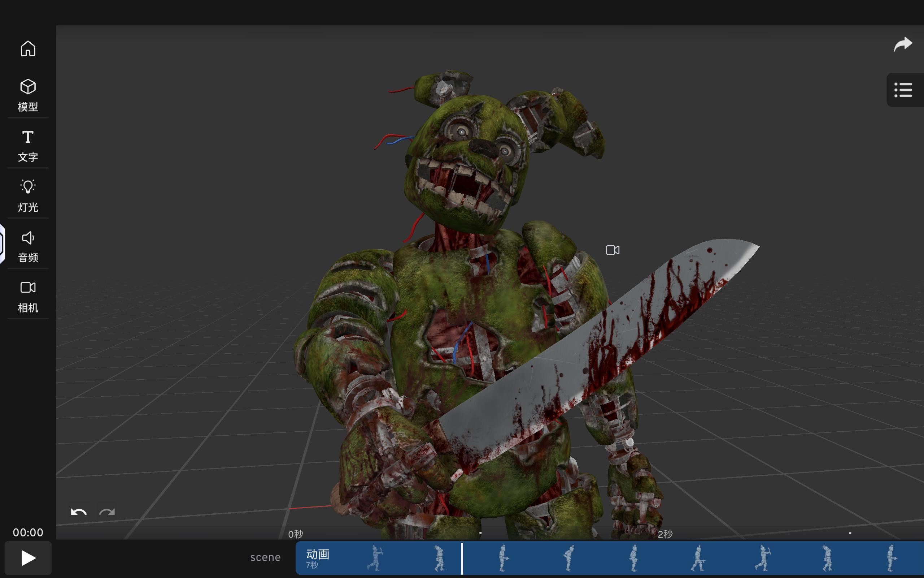924x578 pixels.
Task: Select the 动画 7秒 animation clip
Action: pyautogui.click(x=610, y=558)
